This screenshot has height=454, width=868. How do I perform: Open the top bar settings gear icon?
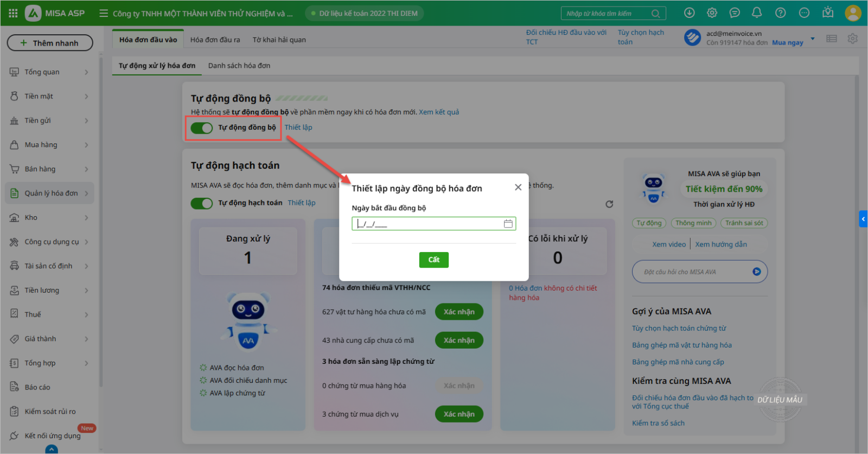coord(712,12)
